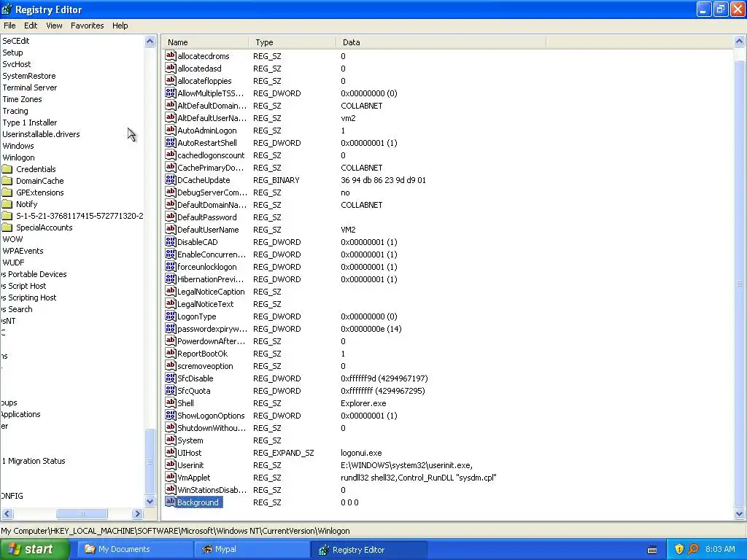
Task: Click the tree pane scroll-left arrow
Action: tap(7, 513)
